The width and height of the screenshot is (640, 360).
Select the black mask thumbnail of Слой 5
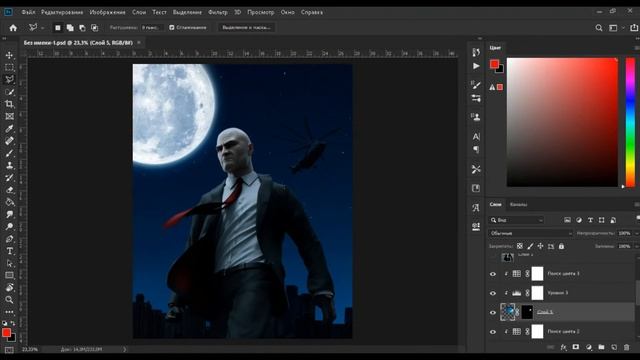527,312
